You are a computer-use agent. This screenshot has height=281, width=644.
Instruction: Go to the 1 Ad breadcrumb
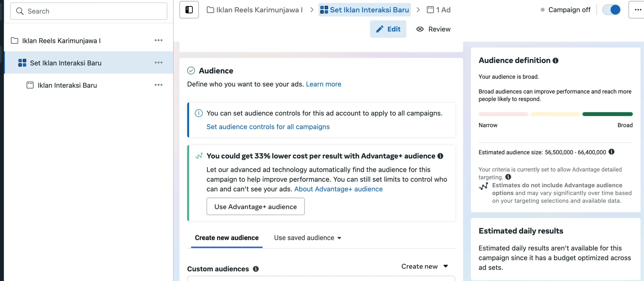pos(439,10)
